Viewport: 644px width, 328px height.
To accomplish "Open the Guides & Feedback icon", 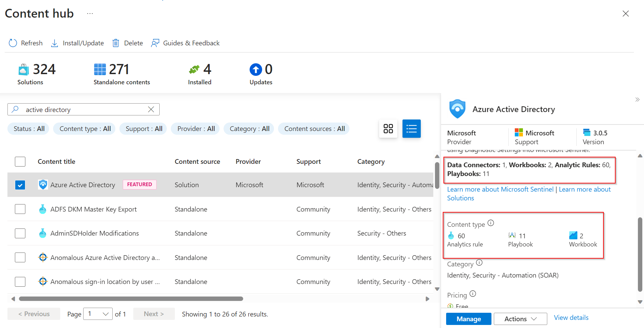I will point(155,43).
